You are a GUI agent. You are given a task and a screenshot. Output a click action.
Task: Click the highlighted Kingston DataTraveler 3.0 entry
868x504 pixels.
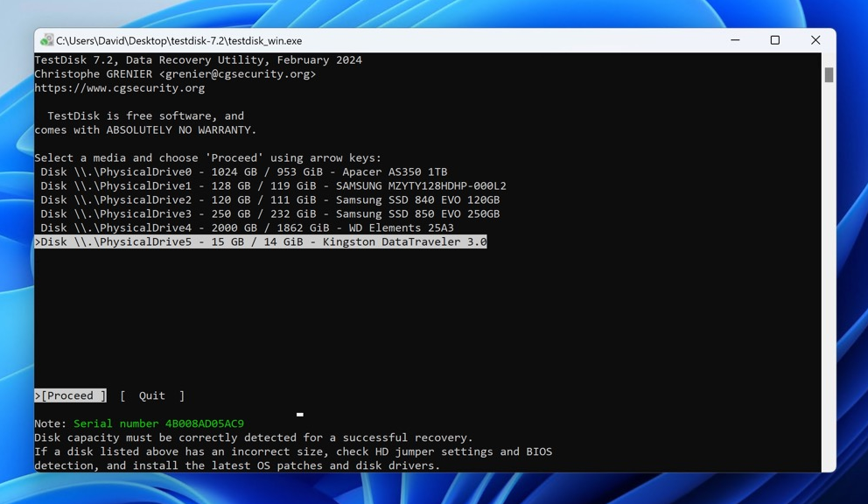click(261, 242)
